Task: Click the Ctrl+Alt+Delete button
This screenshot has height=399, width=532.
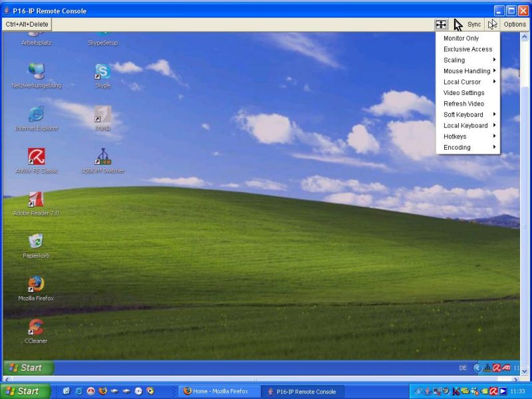Action: [x=27, y=24]
